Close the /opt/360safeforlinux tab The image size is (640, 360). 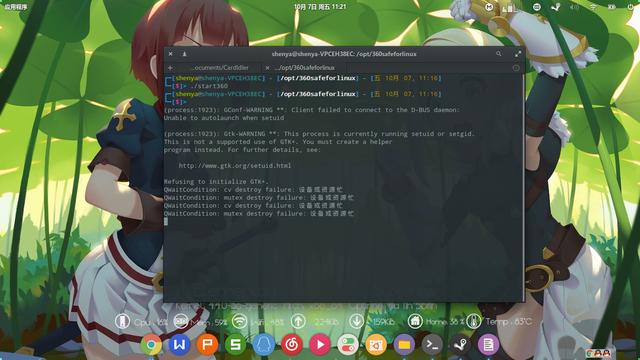click(x=267, y=68)
